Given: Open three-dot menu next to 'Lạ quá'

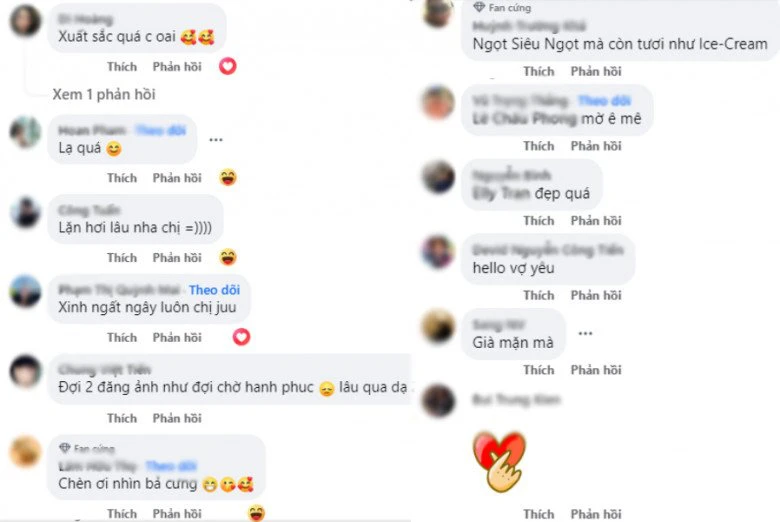Looking at the screenshot, I should pos(216,140).
